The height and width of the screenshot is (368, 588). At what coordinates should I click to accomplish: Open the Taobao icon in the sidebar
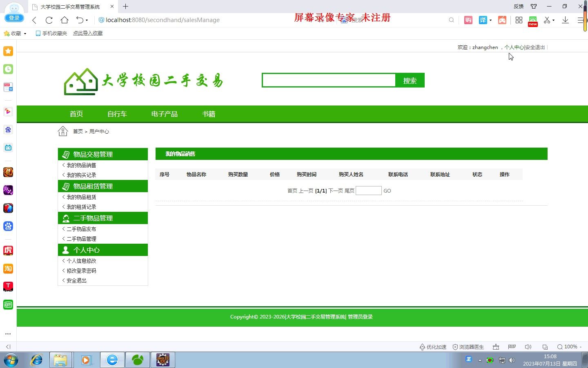8,269
